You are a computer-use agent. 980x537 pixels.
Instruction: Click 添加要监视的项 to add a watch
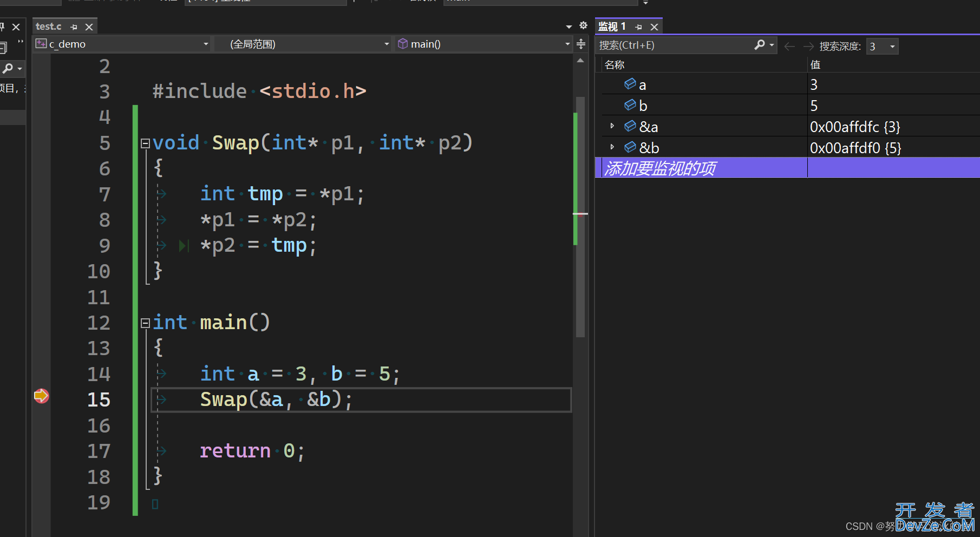click(660, 168)
